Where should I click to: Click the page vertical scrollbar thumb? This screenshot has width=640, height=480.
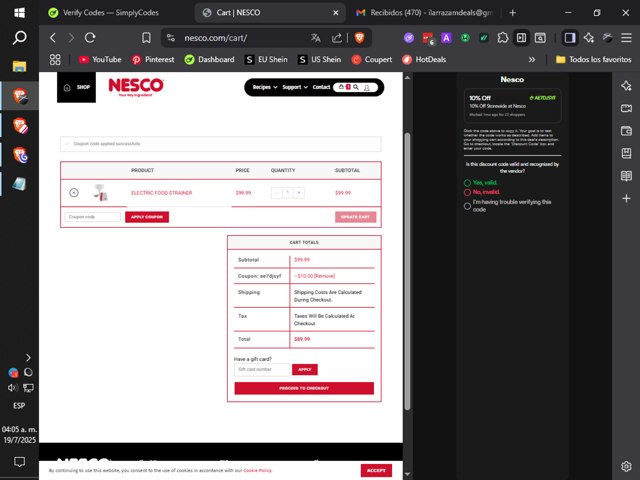407,271
